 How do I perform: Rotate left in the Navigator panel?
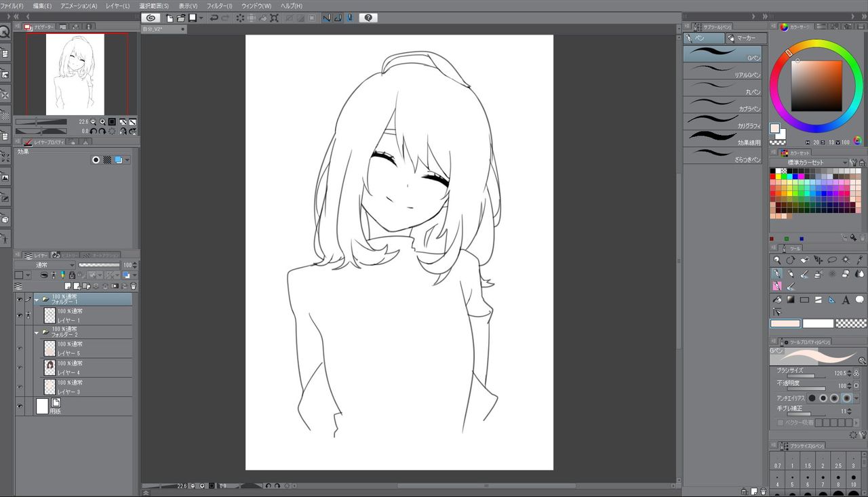tap(94, 131)
